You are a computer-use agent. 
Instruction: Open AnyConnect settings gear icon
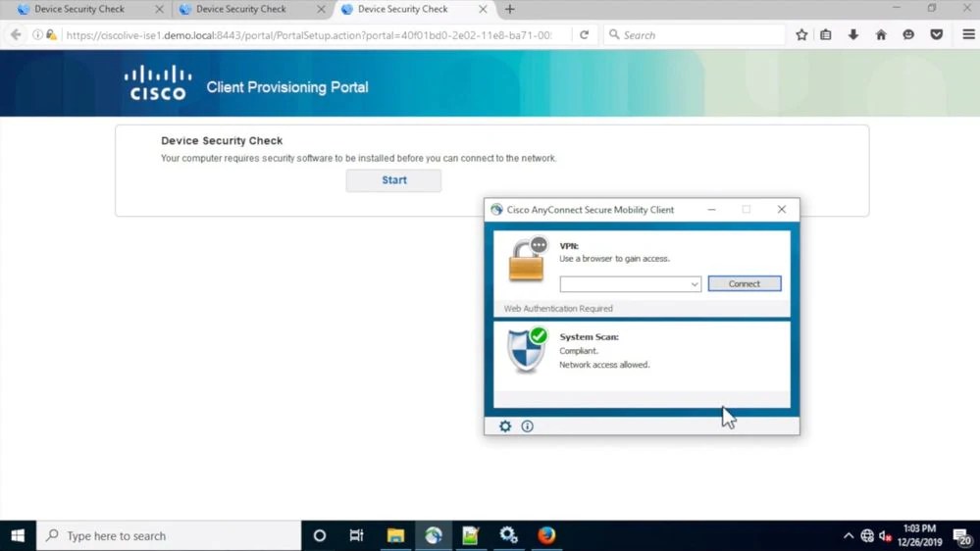click(x=505, y=426)
